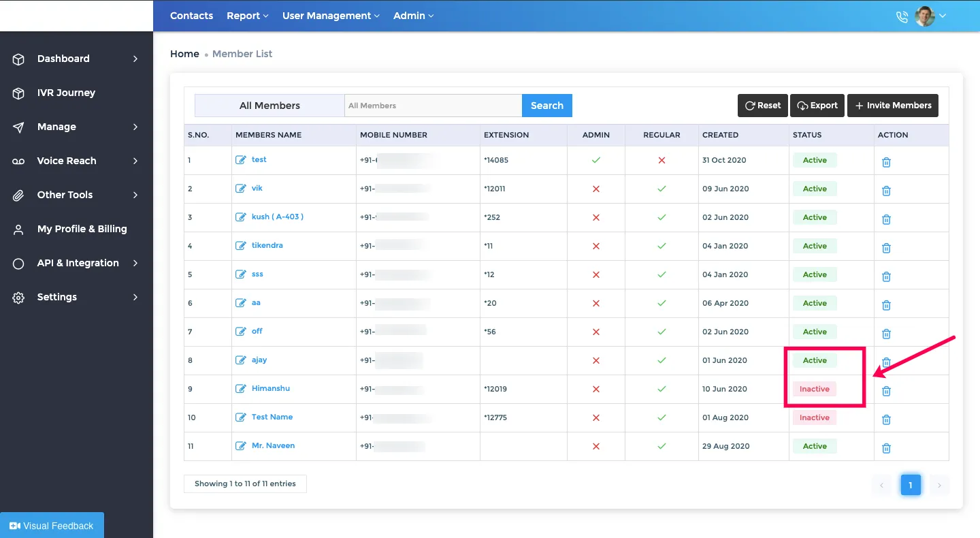Image resolution: width=980 pixels, height=538 pixels.
Task: Click the phone call icon in header
Action: 902,16
